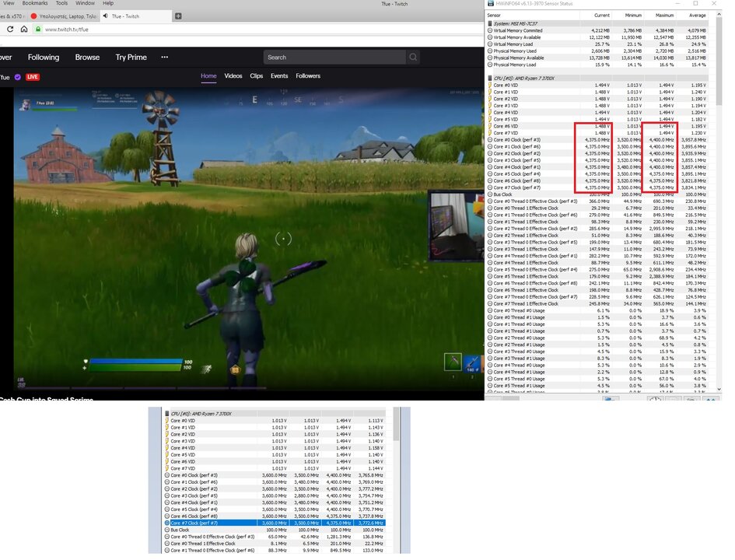Click the clock icon of Core #0 Clock (perf #3) in upper HWiNFO
Image resolution: width=735 pixels, height=560 pixels.
tap(490, 140)
